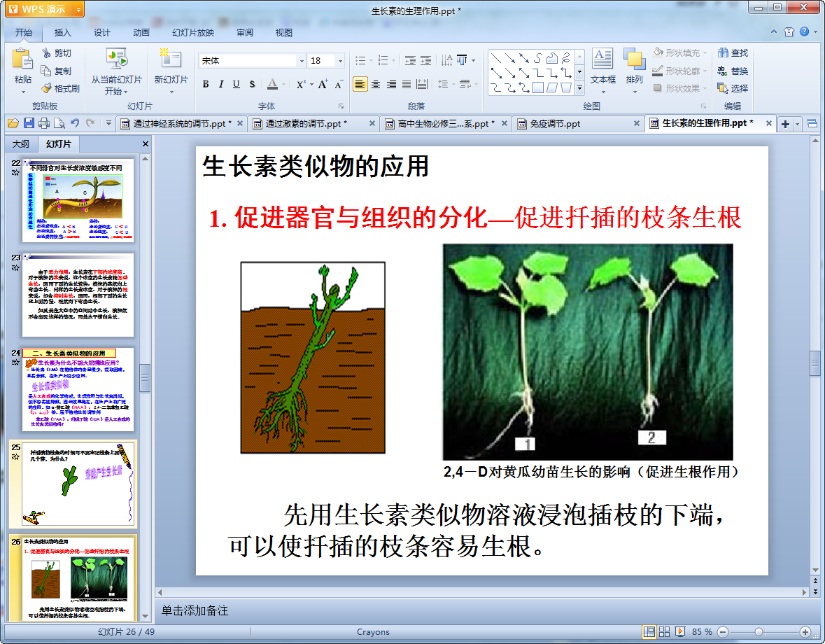
Task: Open the font size dropdown showing 18
Action: coord(340,60)
